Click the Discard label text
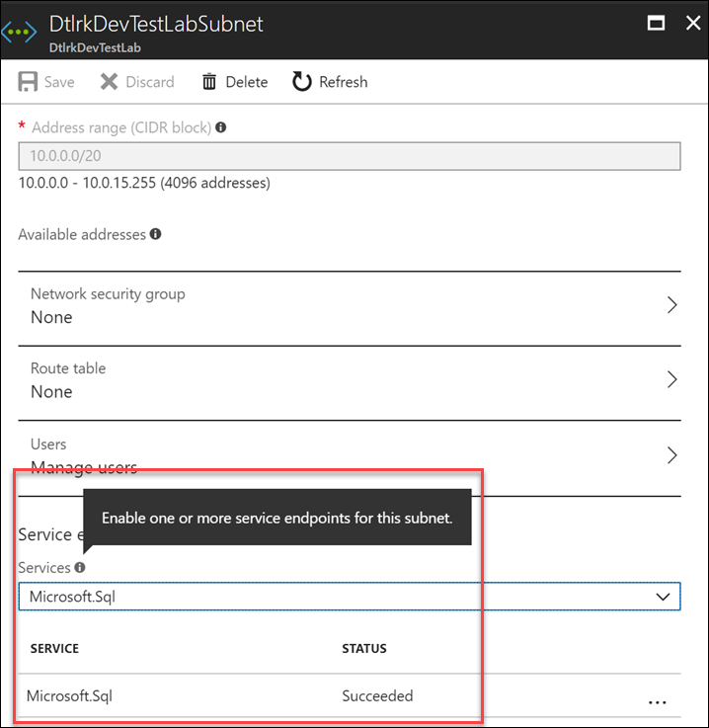The width and height of the screenshot is (709, 728). pos(150,82)
